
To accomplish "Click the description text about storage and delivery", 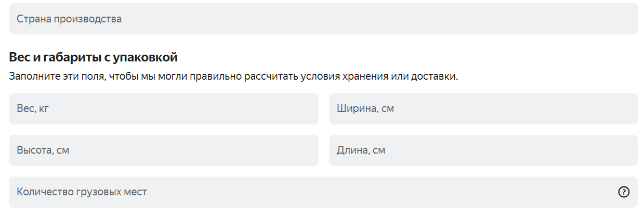I will coord(233,77).
